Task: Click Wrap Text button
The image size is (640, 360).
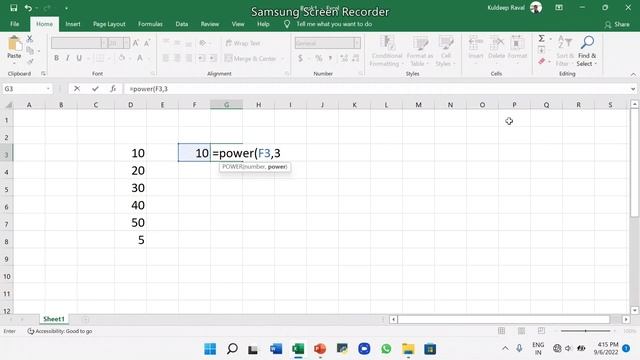Action: [243, 43]
